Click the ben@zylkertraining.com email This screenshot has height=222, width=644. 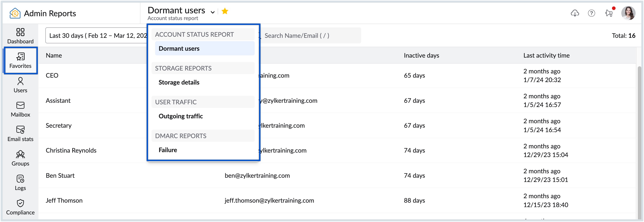[257, 175]
